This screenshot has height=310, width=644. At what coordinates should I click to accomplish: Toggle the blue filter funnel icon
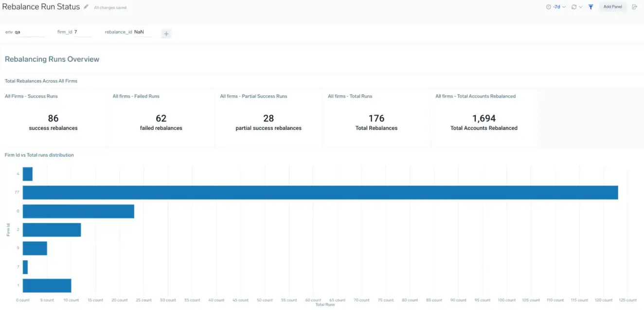[x=590, y=7]
